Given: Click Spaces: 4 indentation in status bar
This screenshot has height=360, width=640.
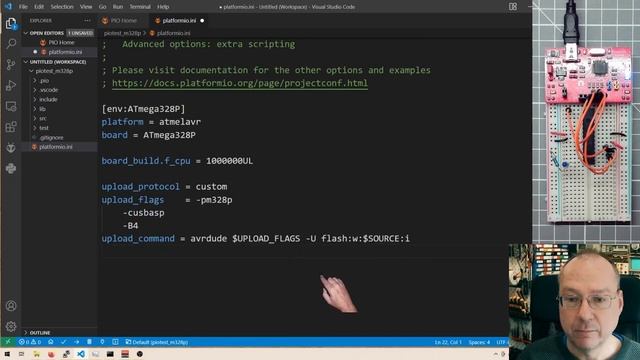Looking at the screenshot, I should 479,342.
